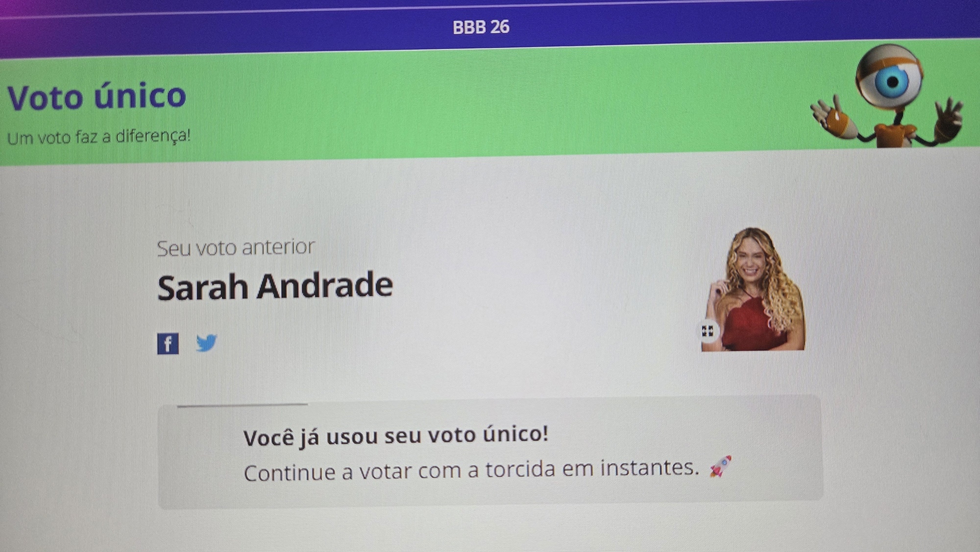Click the rocket emoji after 'instantes'
980x552 pixels.
[720, 466]
